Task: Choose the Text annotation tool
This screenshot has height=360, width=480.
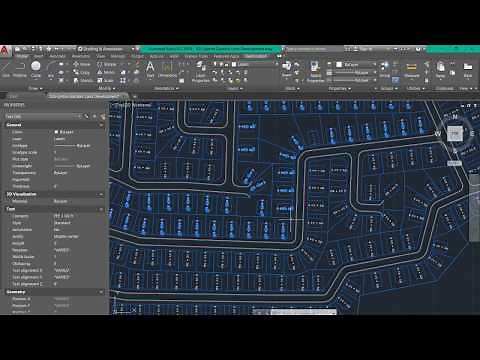Action: 150,69
